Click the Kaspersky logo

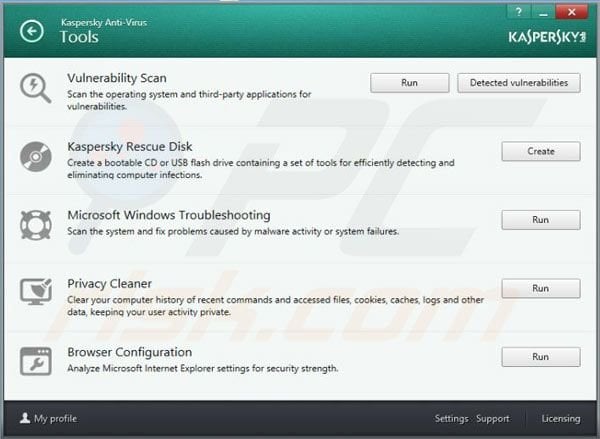[547, 37]
